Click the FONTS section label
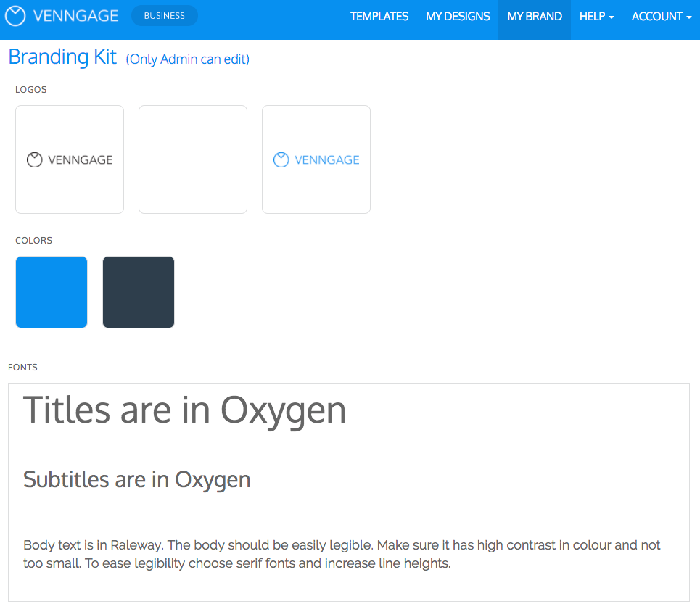 [22, 368]
